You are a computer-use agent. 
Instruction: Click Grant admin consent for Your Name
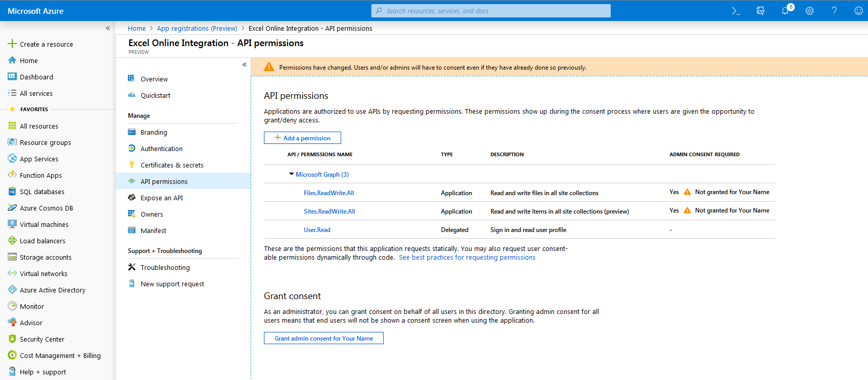pyautogui.click(x=323, y=338)
